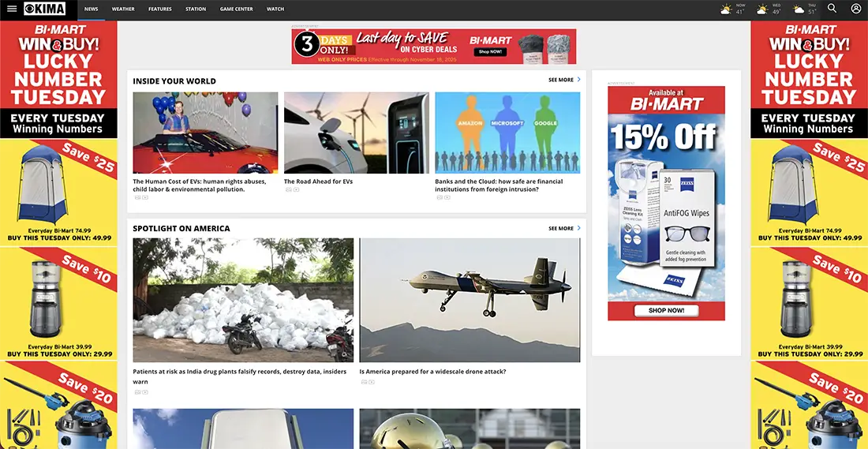
Task: Click right sidebar Save $10 blender offer
Action: coord(809,303)
